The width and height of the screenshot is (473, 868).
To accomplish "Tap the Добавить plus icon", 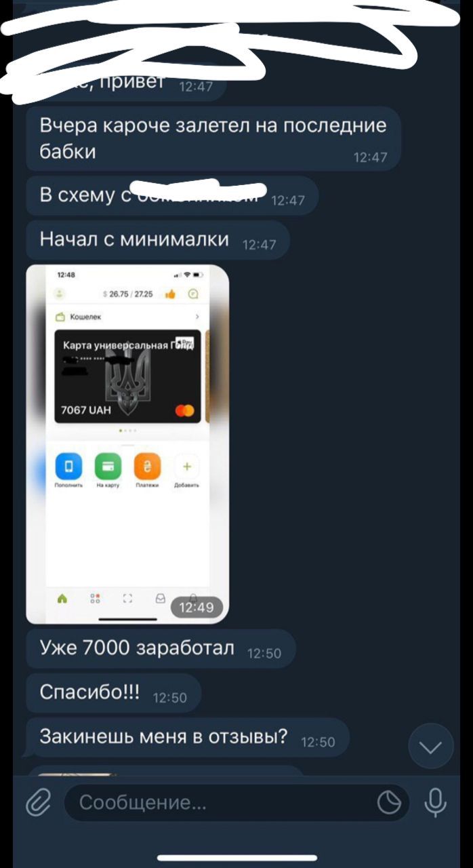I will pos(187,467).
